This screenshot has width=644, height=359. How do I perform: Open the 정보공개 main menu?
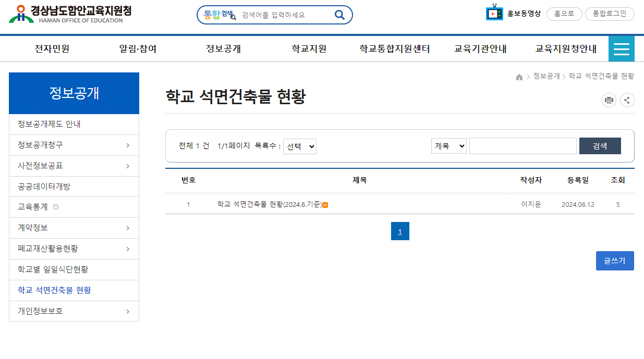[x=223, y=49]
